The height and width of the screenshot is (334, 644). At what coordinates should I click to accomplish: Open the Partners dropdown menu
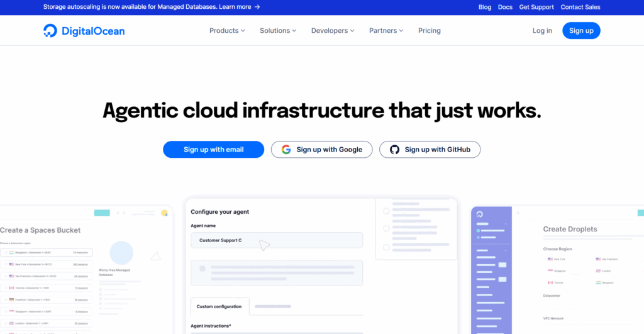[386, 31]
